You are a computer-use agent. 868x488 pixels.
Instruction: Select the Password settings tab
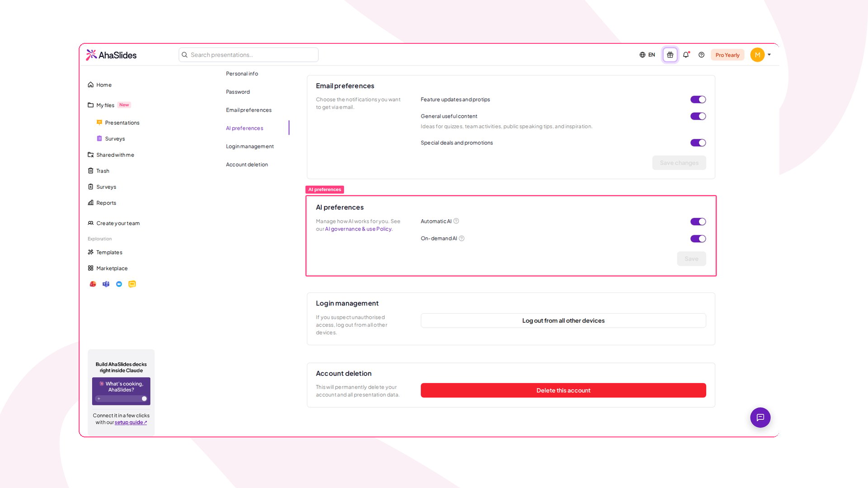(x=238, y=92)
